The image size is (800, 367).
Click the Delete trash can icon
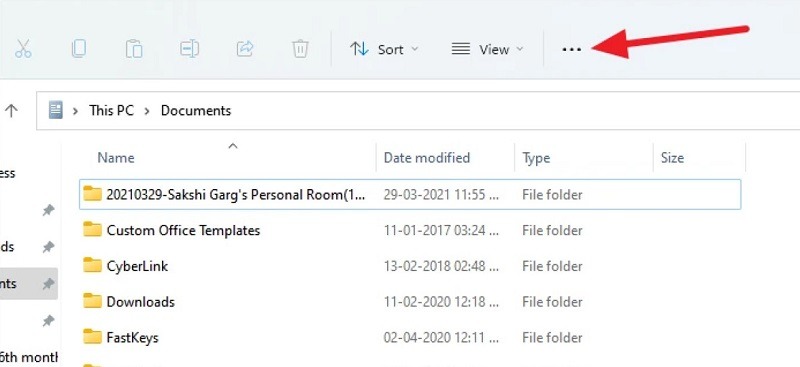(300, 49)
